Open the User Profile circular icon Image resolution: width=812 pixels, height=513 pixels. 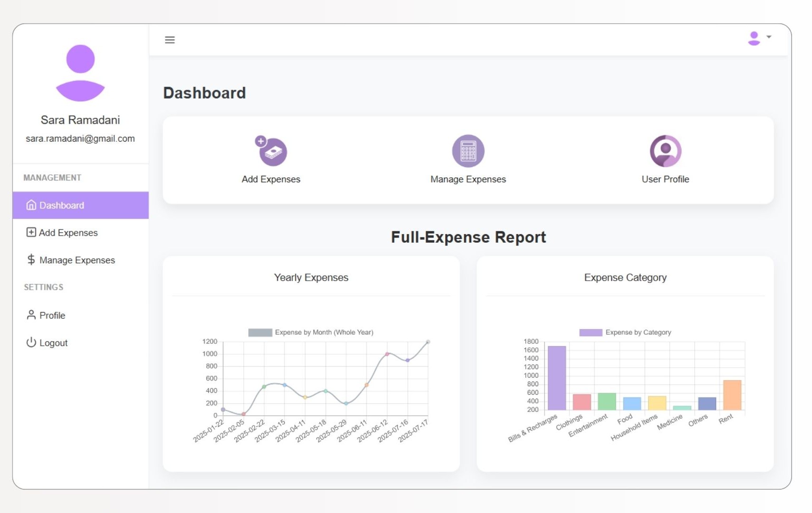pos(665,151)
